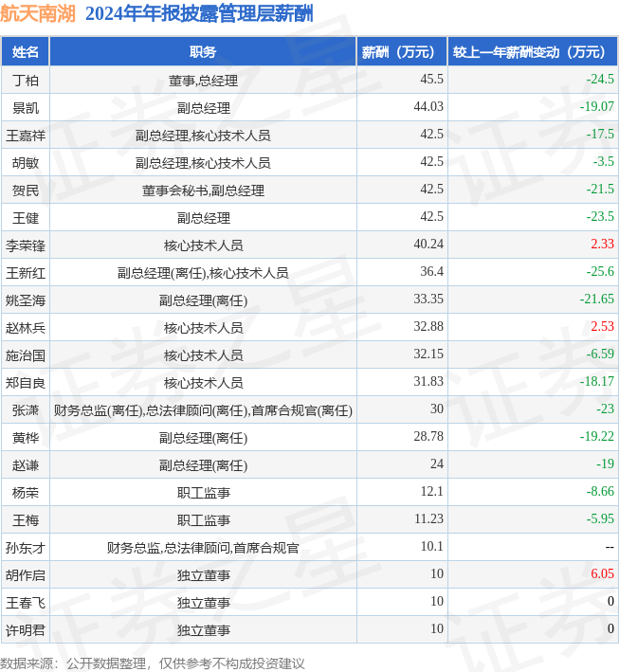Screen dimensions: 619x672
Task: Click the change value -17.5
Action: (x=600, y=135)
